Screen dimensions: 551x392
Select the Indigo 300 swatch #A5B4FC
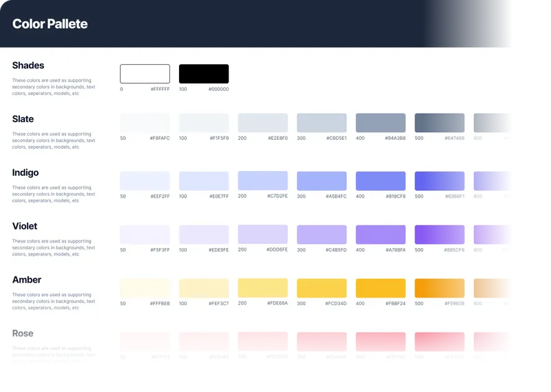(322, 181)
